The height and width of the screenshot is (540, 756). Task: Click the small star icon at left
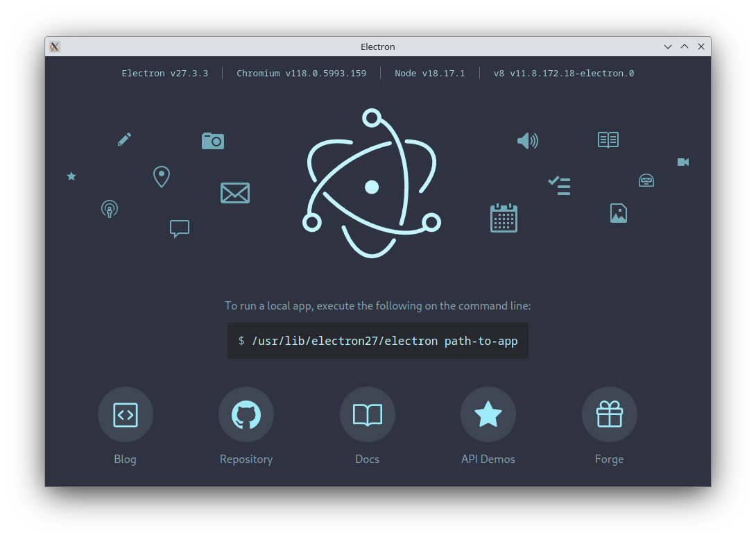(71, 176)
